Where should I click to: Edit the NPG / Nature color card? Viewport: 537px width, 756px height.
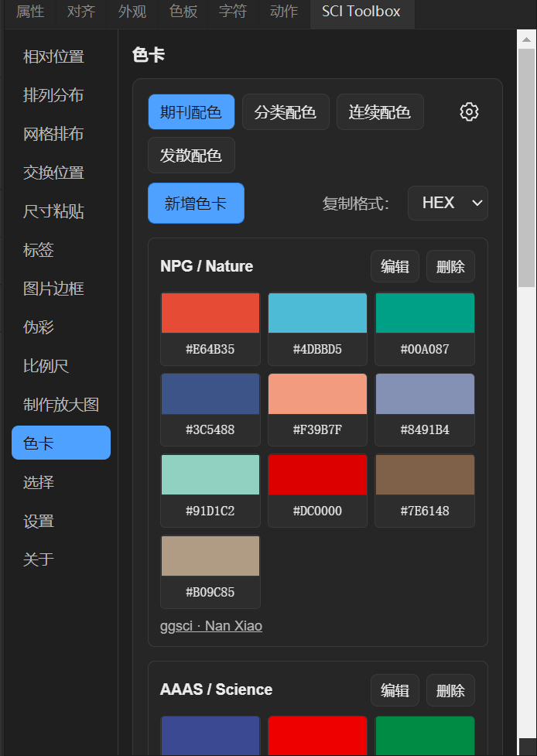coord(395,266)
